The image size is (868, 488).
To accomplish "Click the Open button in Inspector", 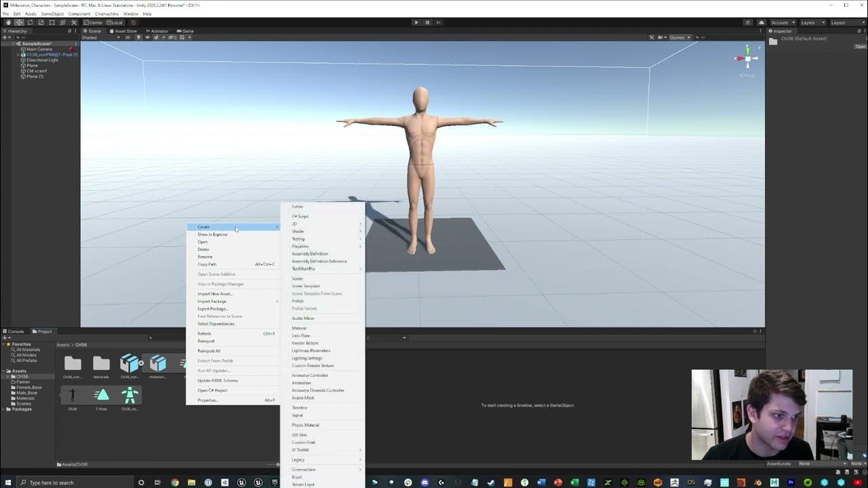I will [x=861, y=47].
